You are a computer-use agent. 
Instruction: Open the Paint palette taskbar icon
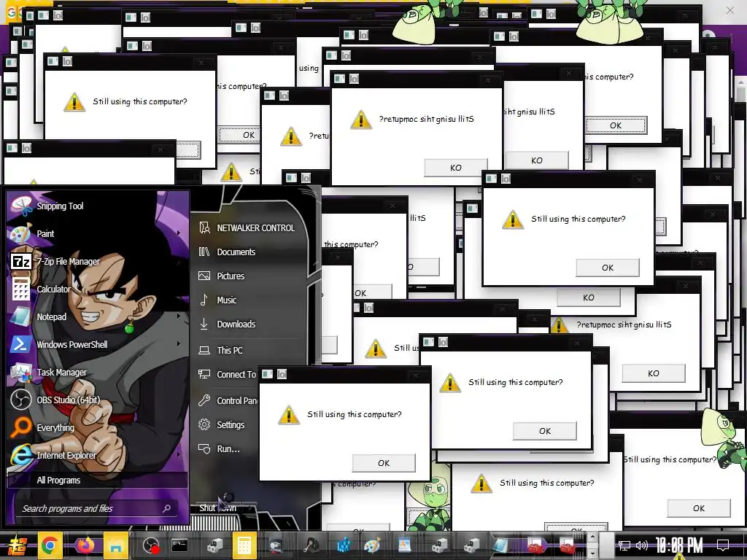click(373, 545)
